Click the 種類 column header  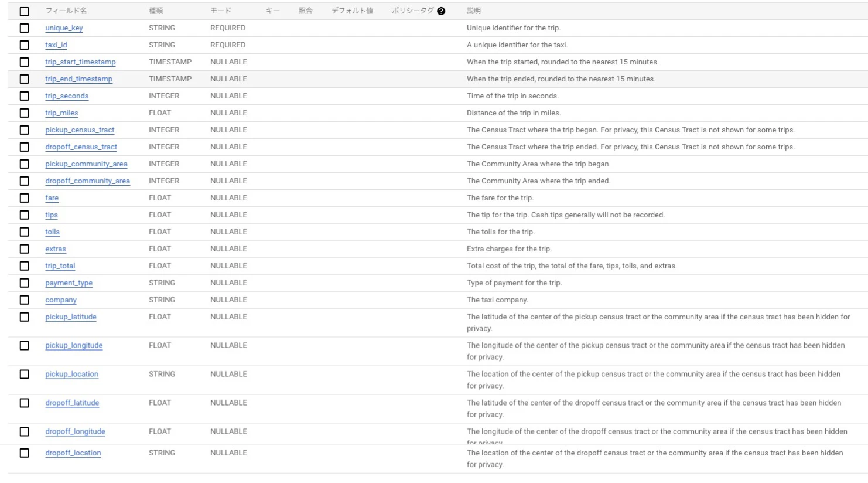(x=156, y=11)
